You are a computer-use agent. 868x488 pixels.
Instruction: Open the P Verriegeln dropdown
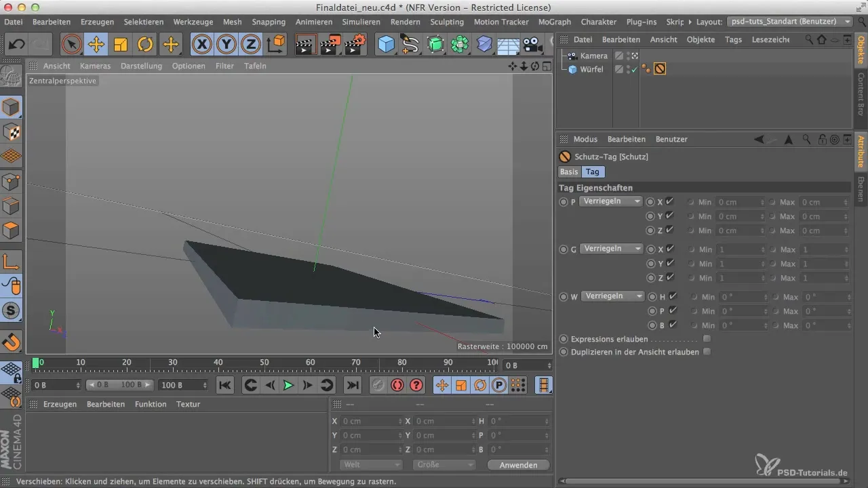tap(611, 201)
